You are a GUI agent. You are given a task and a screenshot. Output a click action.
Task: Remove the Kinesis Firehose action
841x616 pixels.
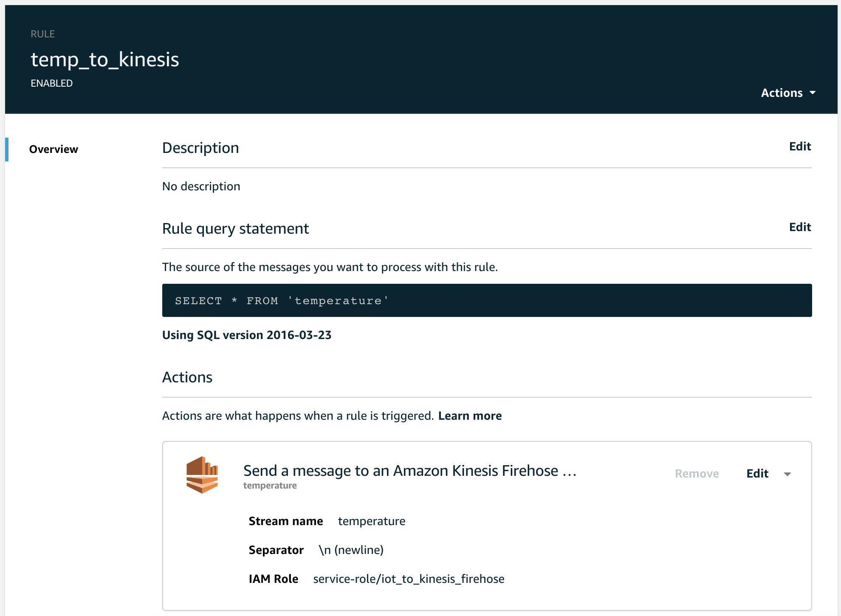coord(697,473)
